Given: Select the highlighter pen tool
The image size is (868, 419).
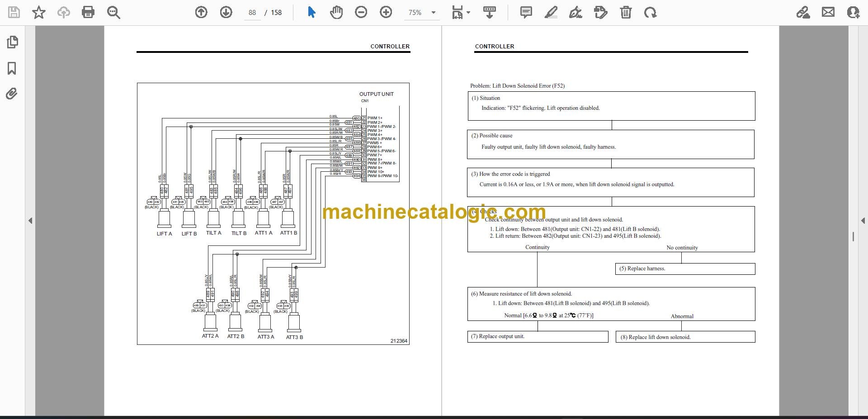Looking at the screenshot, I should [x=551, y=12].
